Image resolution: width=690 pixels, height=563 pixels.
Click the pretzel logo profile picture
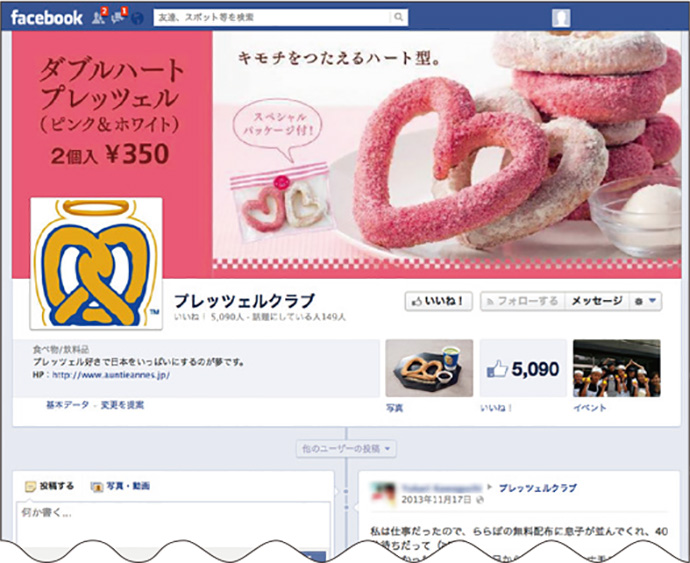96,263
